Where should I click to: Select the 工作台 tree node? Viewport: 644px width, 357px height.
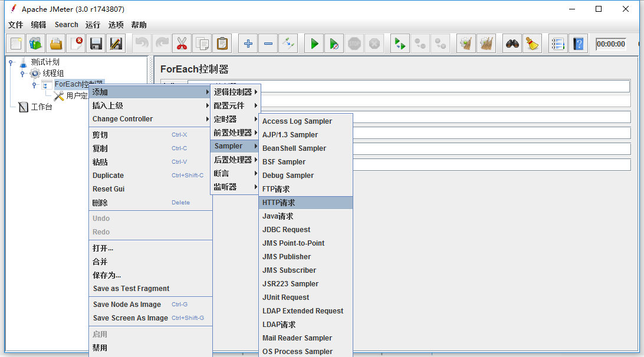[x=41, y=107]
